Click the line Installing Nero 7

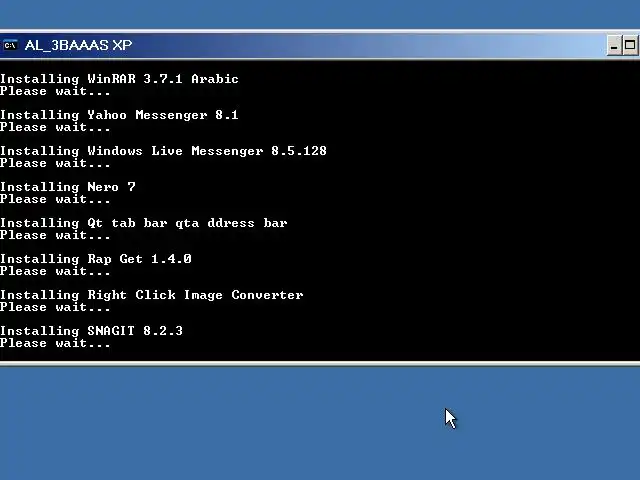tap(68, 187)
